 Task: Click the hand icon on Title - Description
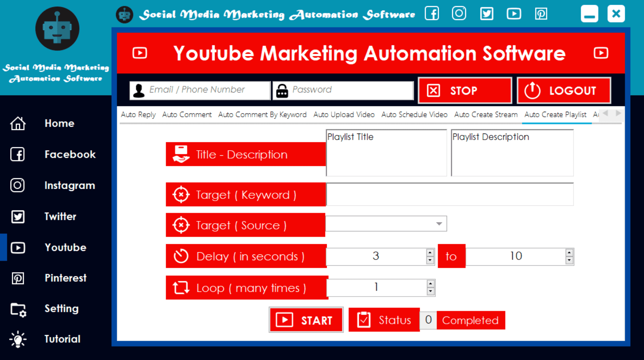181,154
